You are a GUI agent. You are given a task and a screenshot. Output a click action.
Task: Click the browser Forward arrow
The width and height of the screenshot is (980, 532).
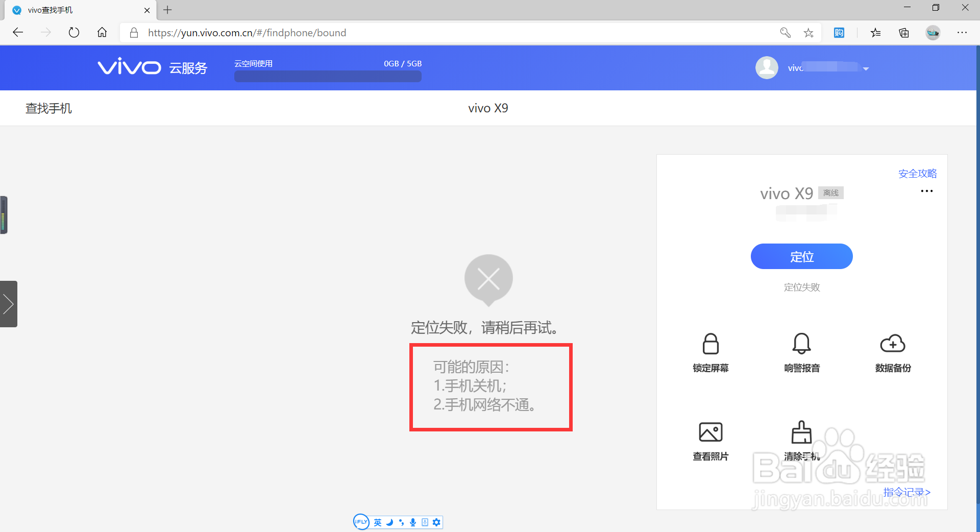[46, 33]
